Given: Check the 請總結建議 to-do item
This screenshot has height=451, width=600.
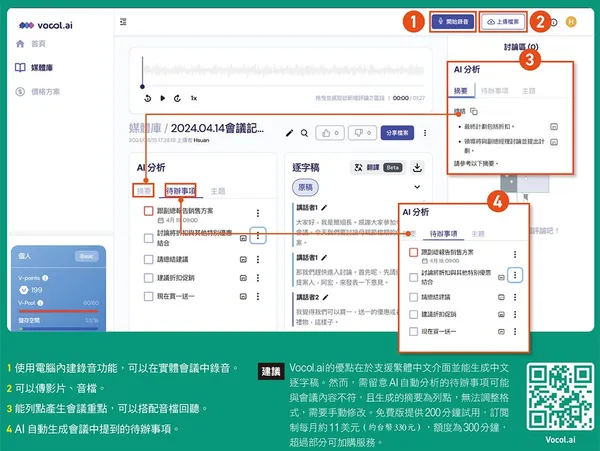Looking at the screenshot, I should click(148, 259).
